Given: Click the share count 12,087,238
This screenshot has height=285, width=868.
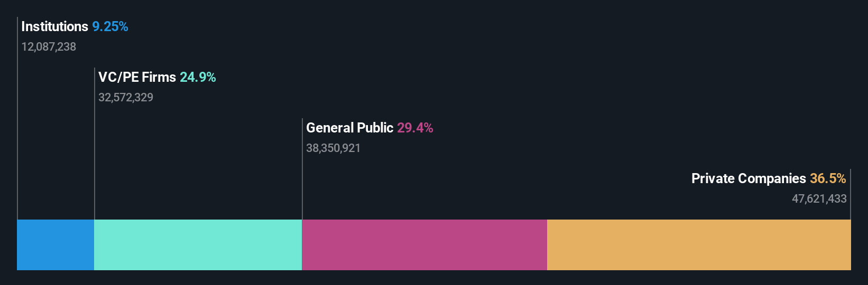Looking at the screenshot, I should click(x=49, y=47).
